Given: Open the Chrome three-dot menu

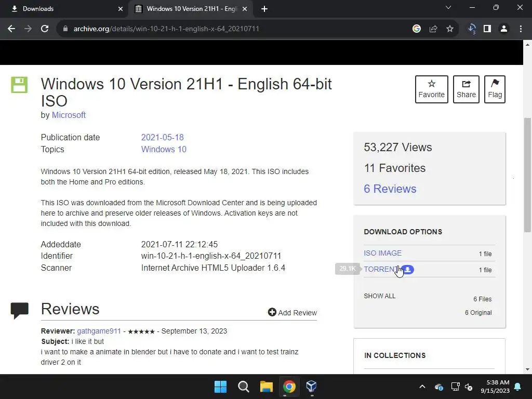Looking at the screenshot, I should [521, 29].
